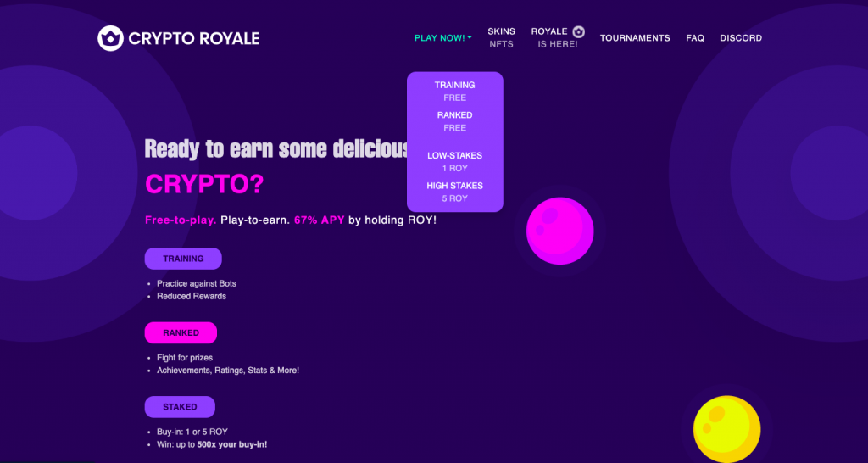The image size is (868, 463).
Task: Select RANKED FREE in the dropdown
Action: (455, 121)
